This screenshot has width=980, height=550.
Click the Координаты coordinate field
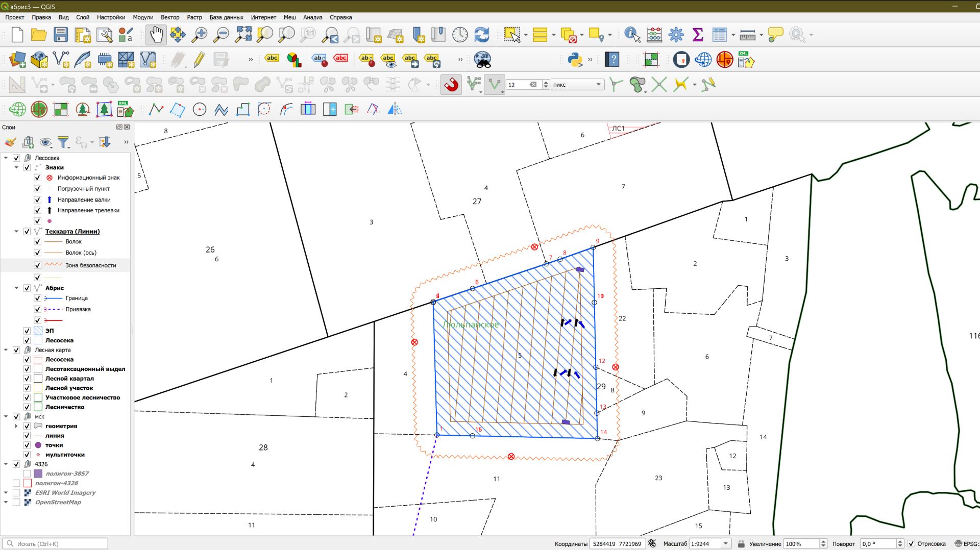coord(617,544)
